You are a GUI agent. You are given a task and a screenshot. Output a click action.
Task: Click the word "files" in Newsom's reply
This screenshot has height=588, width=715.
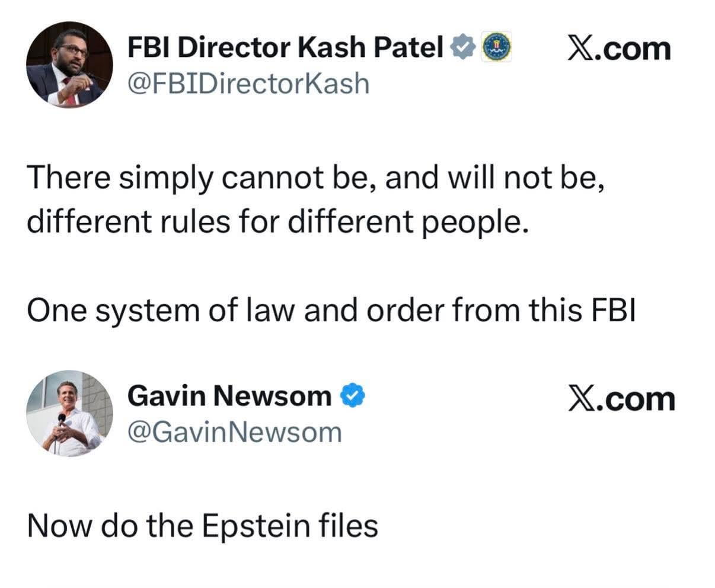348,525
